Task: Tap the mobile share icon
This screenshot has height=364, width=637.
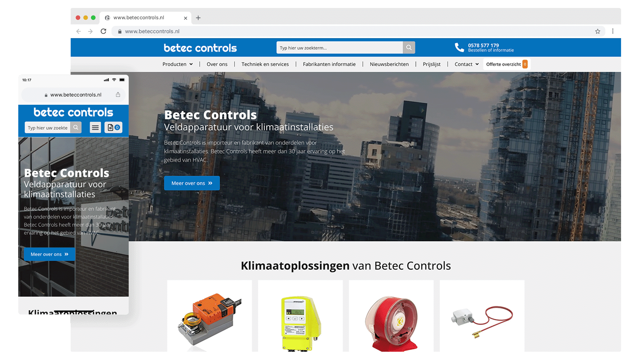Action: (118, 94)
